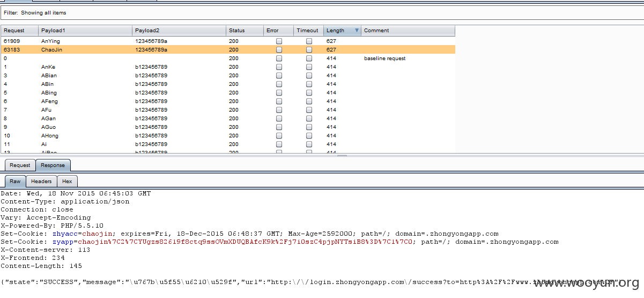Screen dimensions: 644x298
Task: Click length value 414 in baseline row
Action: [331, 59]
